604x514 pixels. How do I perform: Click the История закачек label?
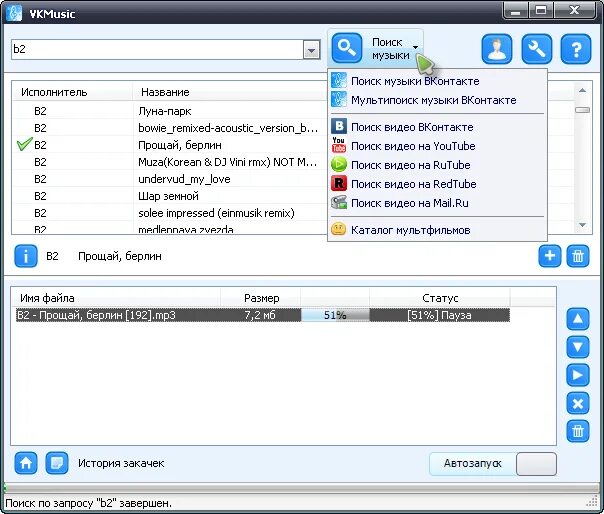pyautogui.click(x=121, y=463)
